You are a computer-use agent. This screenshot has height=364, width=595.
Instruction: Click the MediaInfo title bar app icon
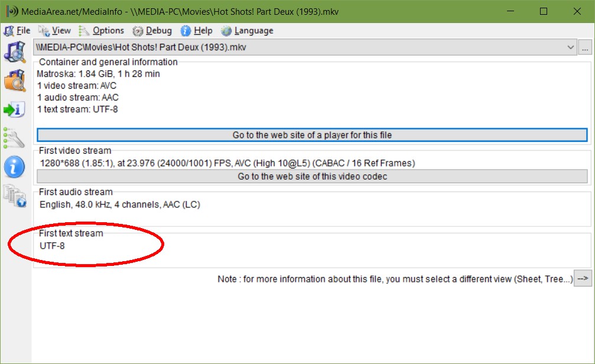pyautogui.click(x=12, y=11)
